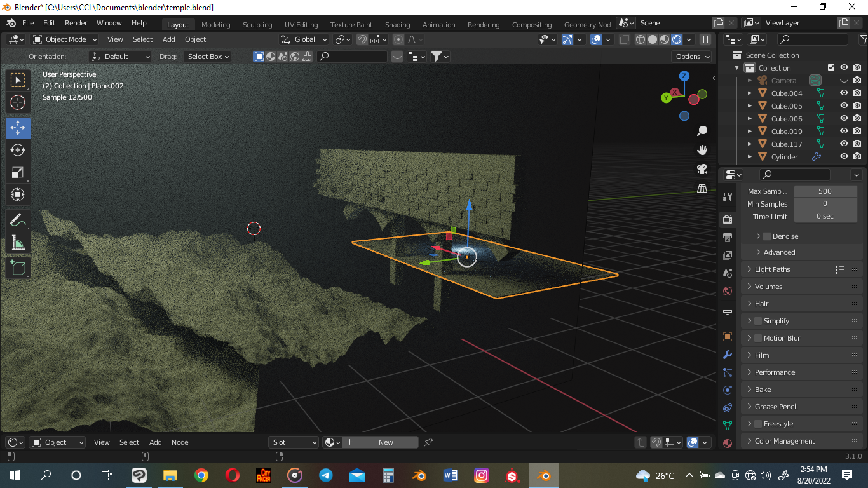Enable the Denoise checkbox

767,236
